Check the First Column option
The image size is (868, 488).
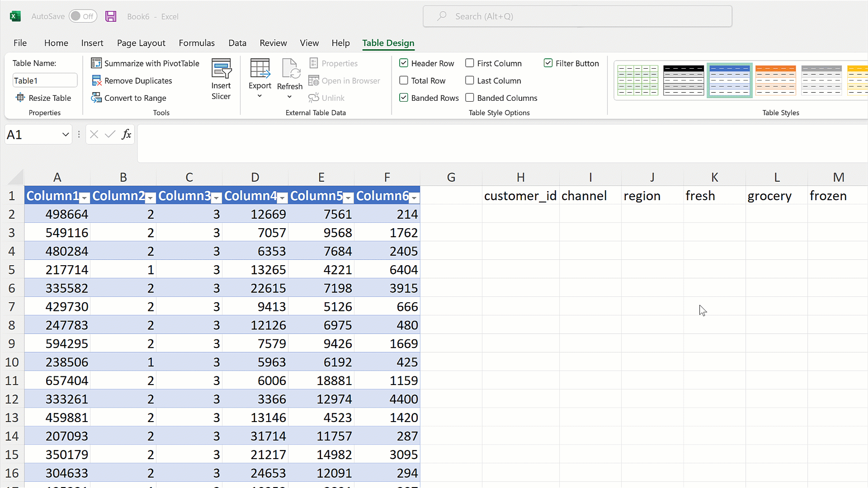coord(470,63)
